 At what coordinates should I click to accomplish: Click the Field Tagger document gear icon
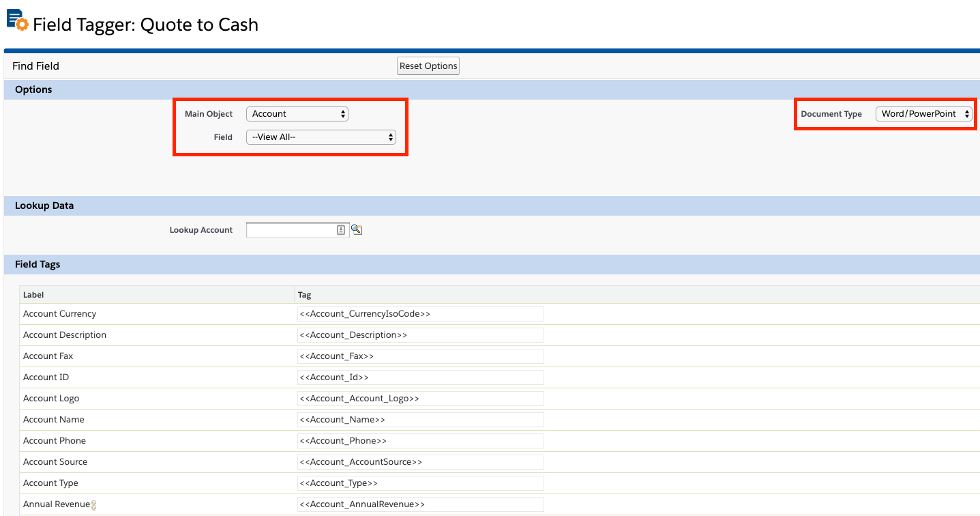(18, 20)
